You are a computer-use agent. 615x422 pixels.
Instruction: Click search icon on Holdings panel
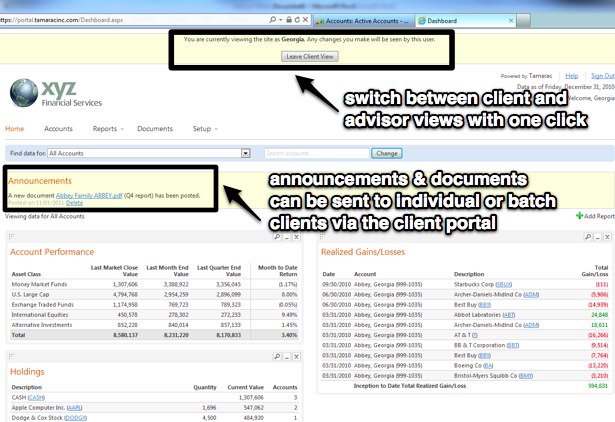coord(277,357)
